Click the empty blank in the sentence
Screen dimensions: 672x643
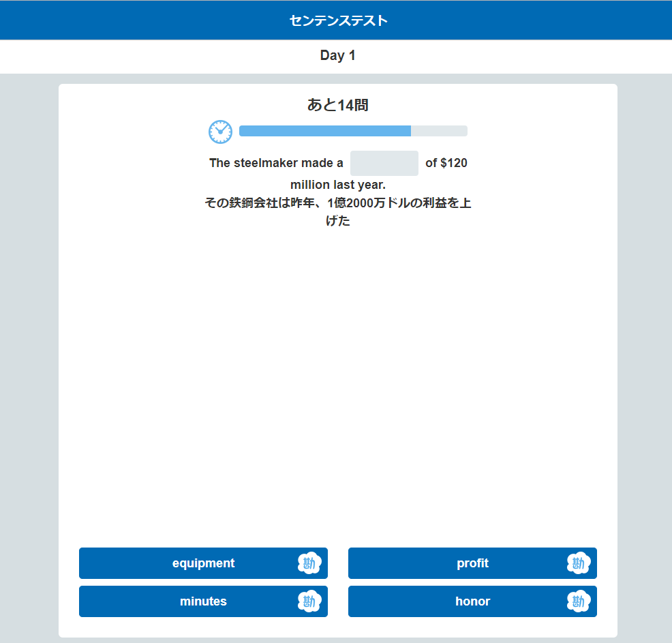(x=384, y=164)
